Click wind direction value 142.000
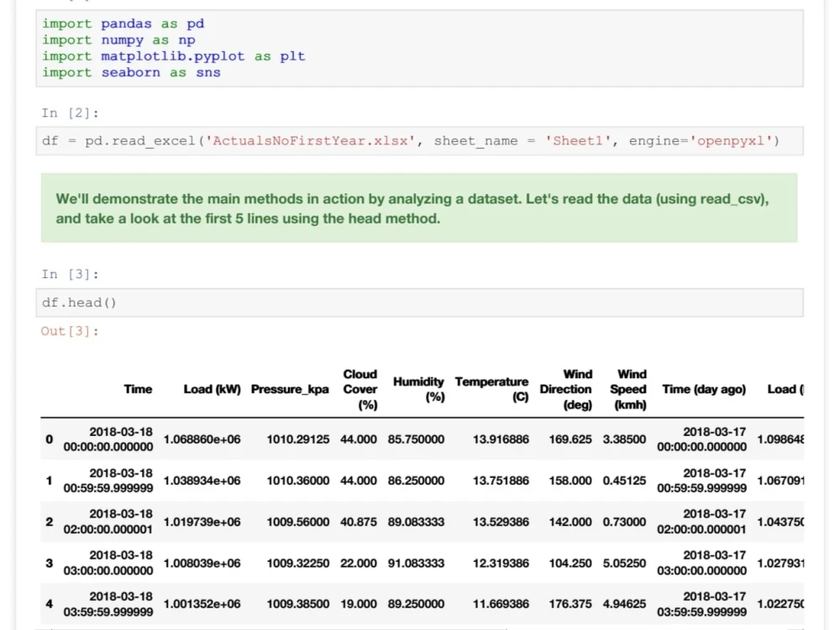The width and height of the screenshot is (840, 630). 570,522
